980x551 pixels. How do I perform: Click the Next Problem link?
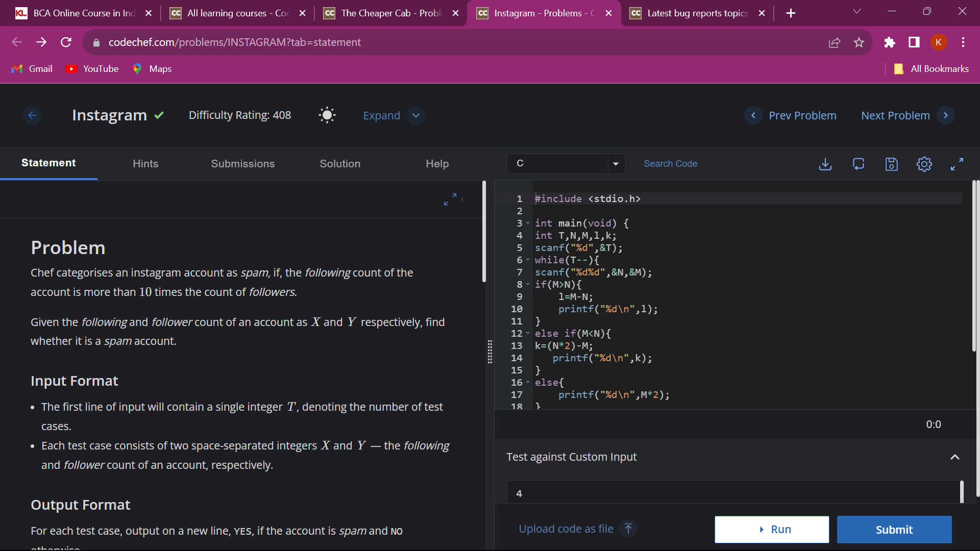(x=895, y=115)
